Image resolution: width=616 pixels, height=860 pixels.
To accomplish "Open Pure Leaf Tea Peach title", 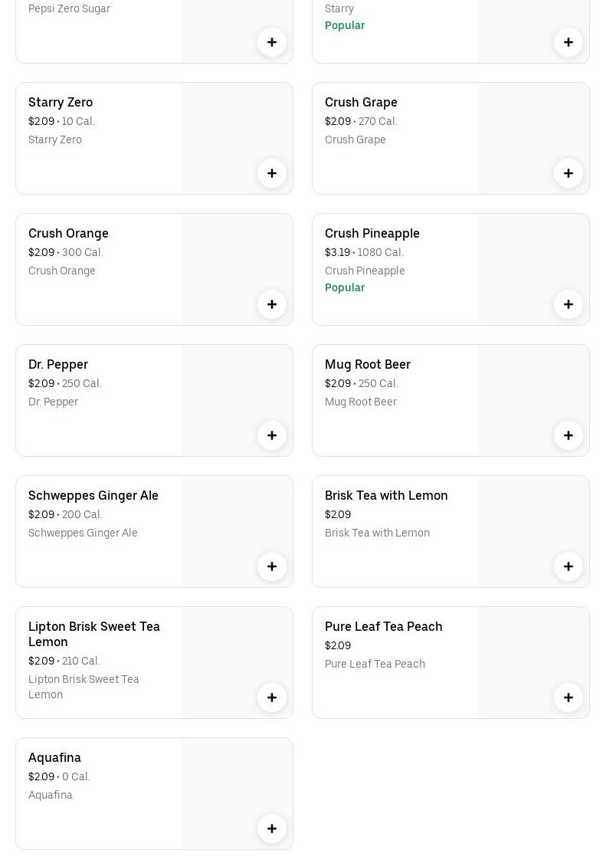I will click(383, 626).
